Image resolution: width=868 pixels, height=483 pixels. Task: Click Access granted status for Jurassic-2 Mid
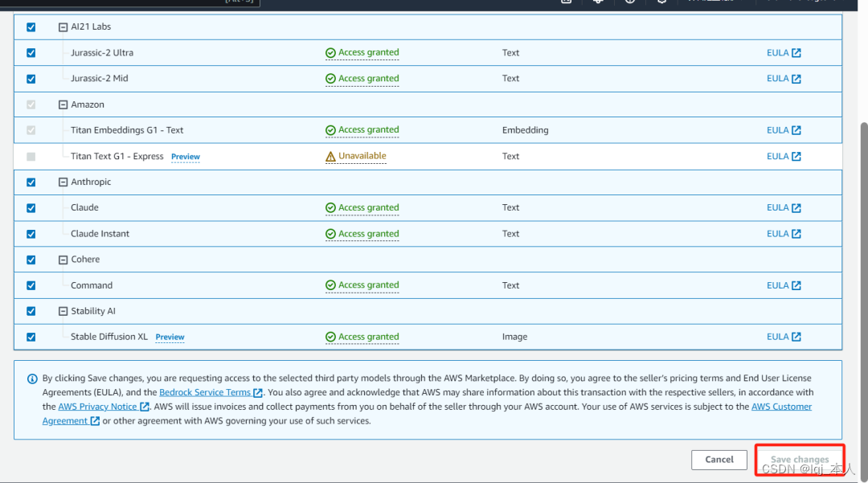(x=362, y=79)
